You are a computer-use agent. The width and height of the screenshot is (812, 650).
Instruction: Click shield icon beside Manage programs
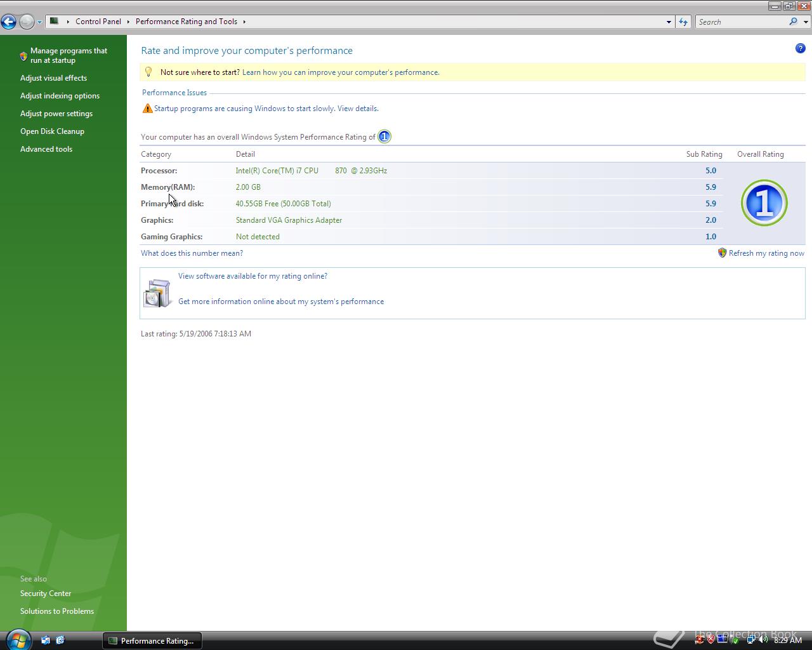pyautogui.click(x=23, y=56)
